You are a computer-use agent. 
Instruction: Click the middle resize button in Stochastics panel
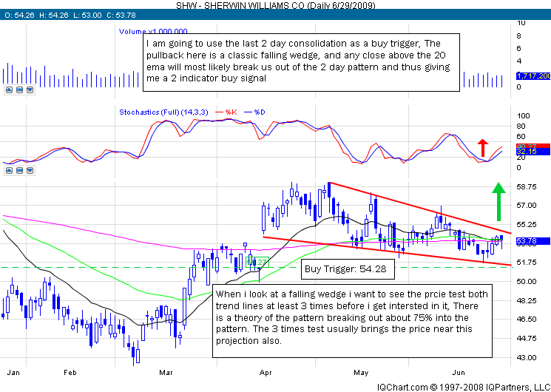pos(20,170)
